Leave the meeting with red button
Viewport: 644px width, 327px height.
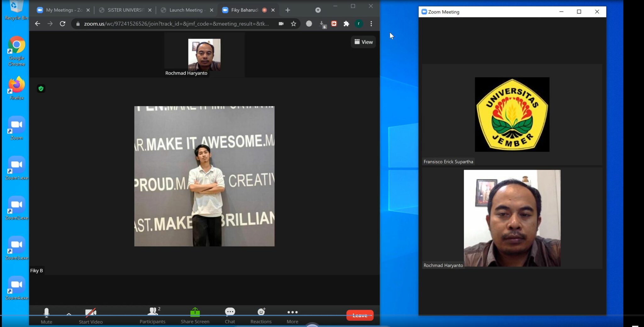[x=360, y=315]
